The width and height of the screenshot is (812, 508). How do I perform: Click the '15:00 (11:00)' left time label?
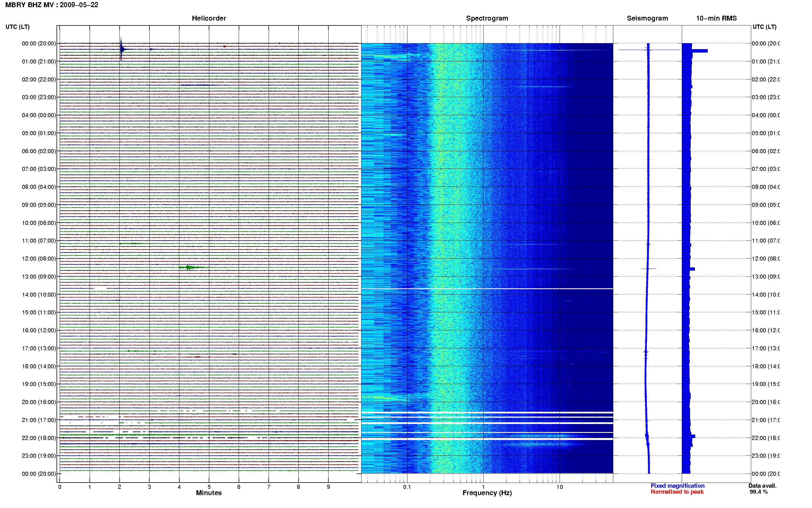coord(39,313)
